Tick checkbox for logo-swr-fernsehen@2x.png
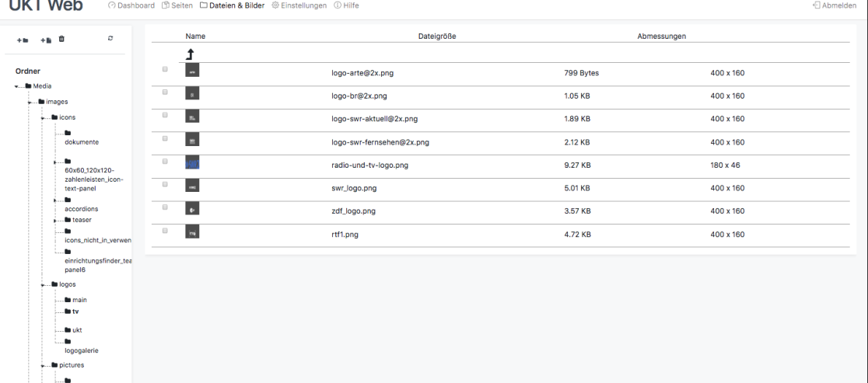The width and height of the screenshot is (868, 383). point(165,138)
